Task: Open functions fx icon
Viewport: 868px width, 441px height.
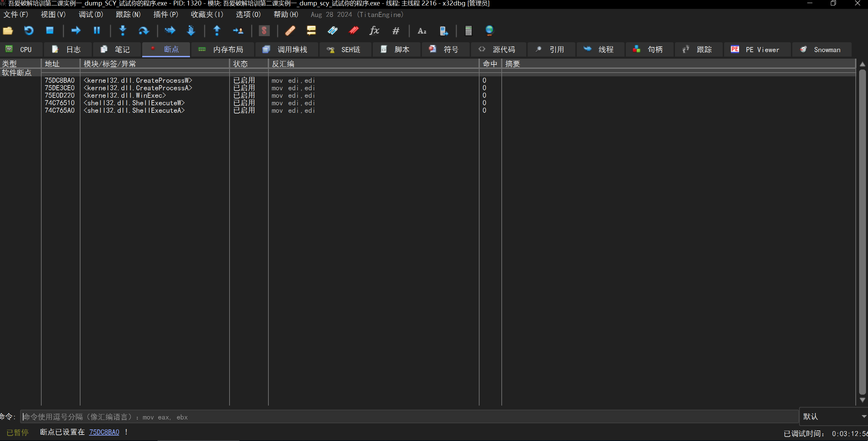Action: (374, 31)
